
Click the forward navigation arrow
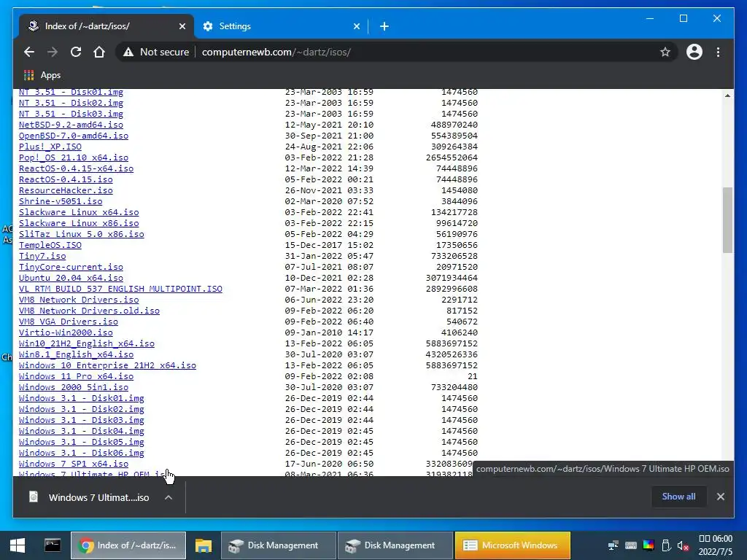pyautogui.click(x=53, y=52)
